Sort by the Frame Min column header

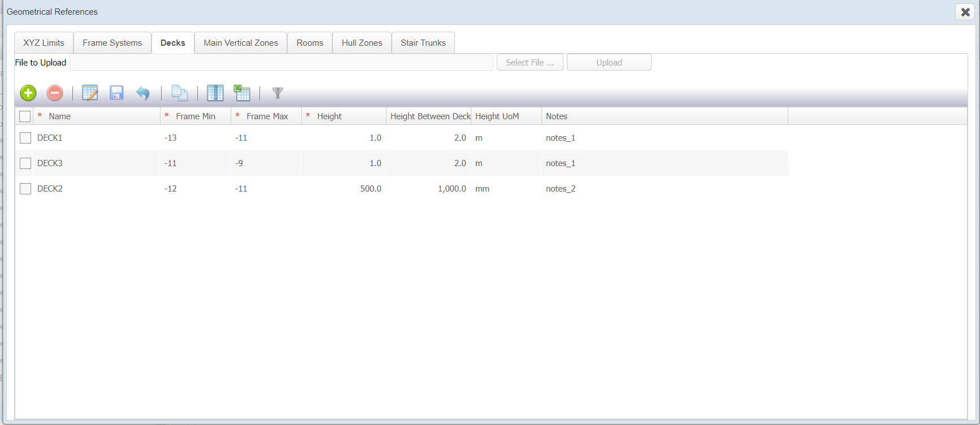point(196,116)
